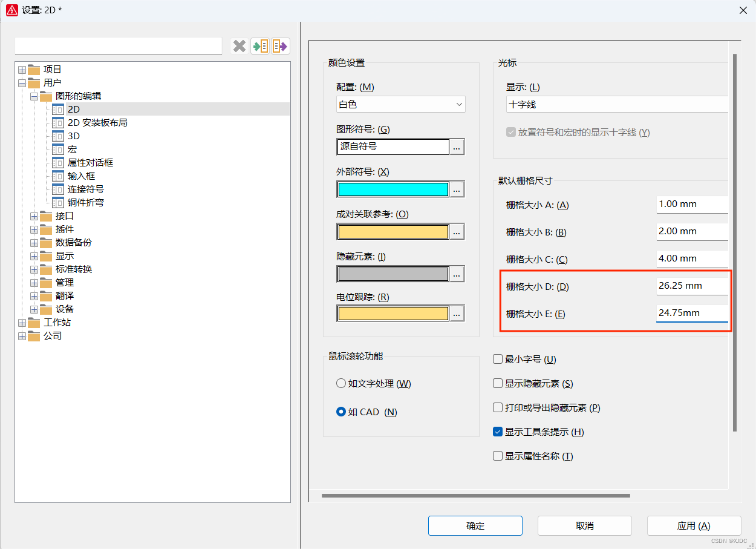Enable the 最小字号 checkbox
Viewport: 756px width, 549px height.
498,360
